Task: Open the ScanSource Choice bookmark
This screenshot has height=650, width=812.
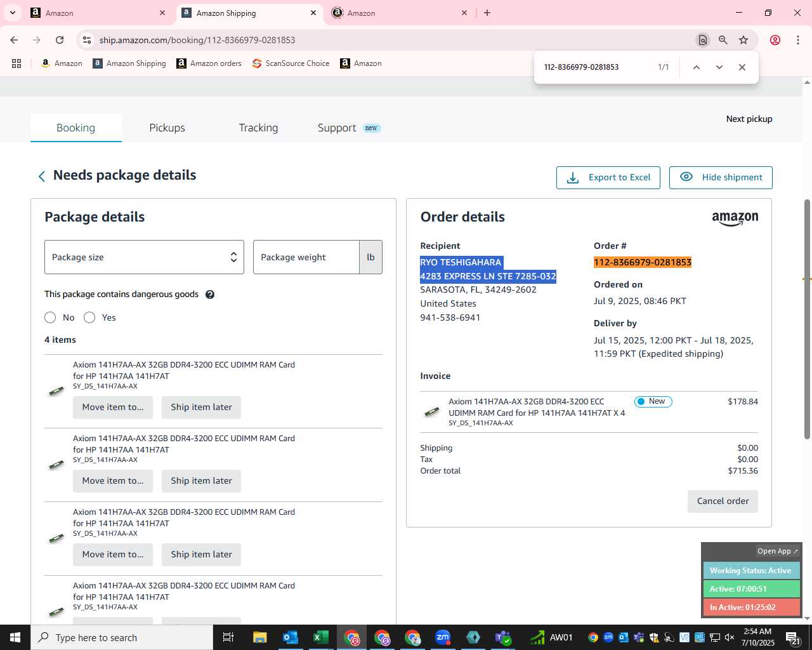Action: pyautogui.click(x=291, y=63)
